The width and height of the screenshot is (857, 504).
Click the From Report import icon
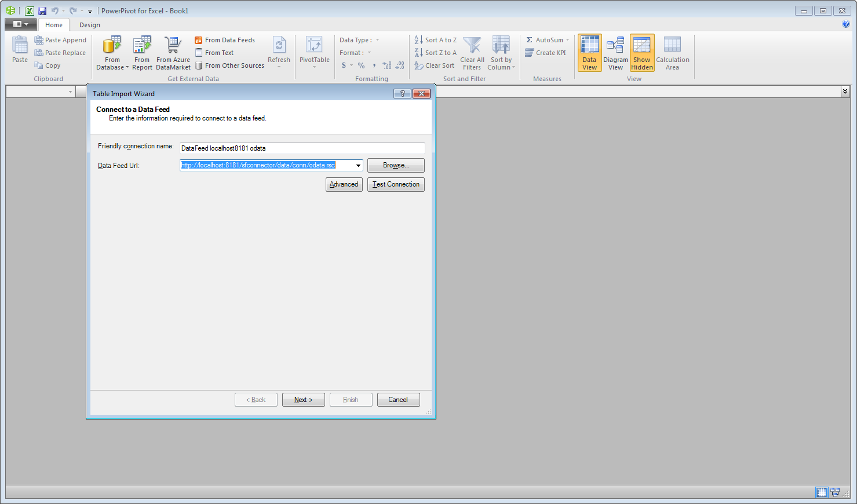(141, 52)
